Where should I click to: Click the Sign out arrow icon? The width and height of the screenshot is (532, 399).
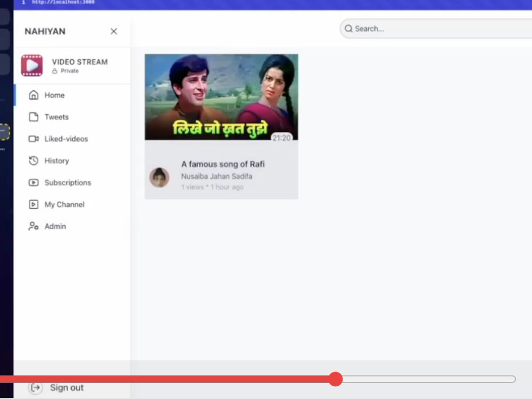click(x=35, y=387)
